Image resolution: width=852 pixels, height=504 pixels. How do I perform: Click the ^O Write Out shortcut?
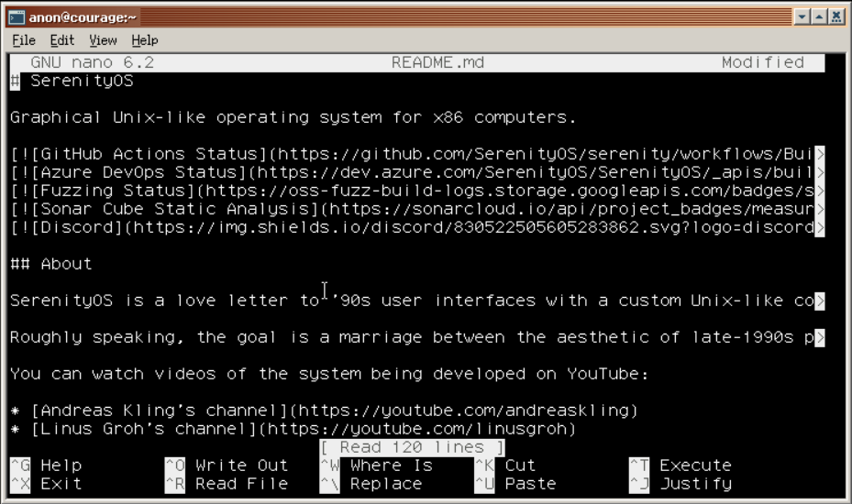pyautogui.click(x=227, y=466)
